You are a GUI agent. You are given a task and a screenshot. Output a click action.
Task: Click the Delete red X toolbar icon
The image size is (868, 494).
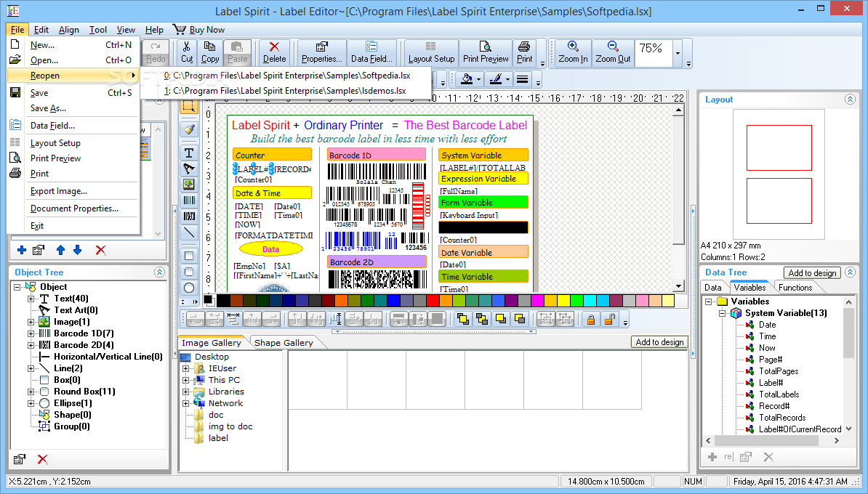(x=274, y=52)
